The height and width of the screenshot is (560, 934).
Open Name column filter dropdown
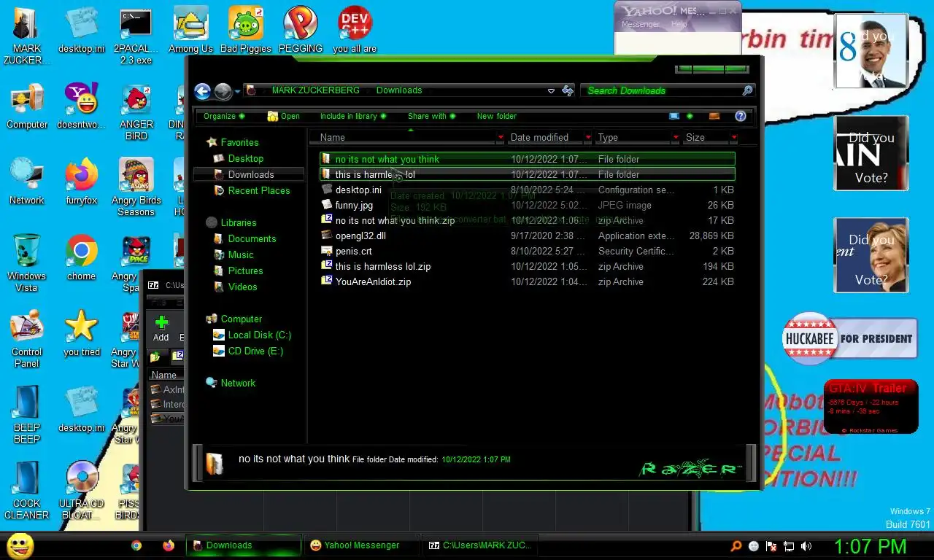click(x=501, y=137)
